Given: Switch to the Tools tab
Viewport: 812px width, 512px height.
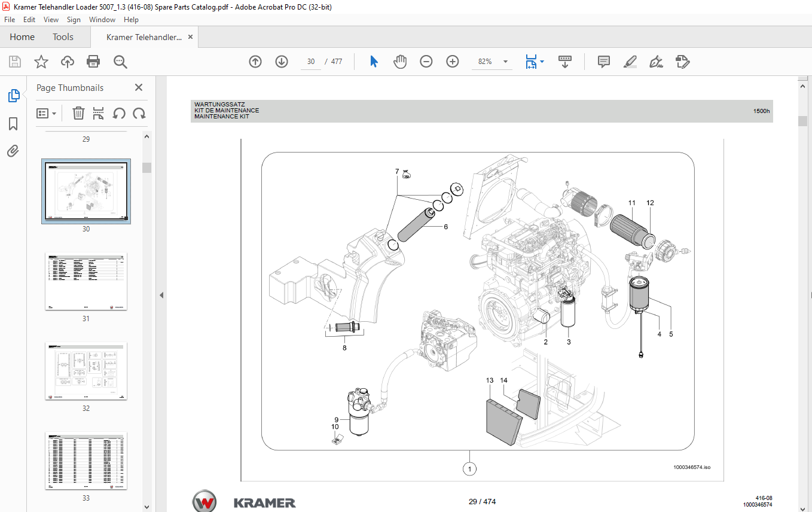Looking at the screenshot, I should pyautogui.click(x=63, y=37).
